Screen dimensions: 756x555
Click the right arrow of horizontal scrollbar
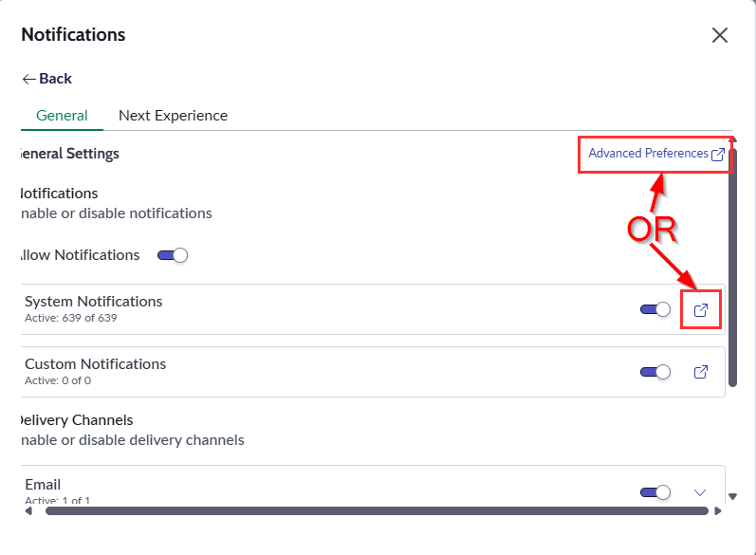click(x=717, y=510)
